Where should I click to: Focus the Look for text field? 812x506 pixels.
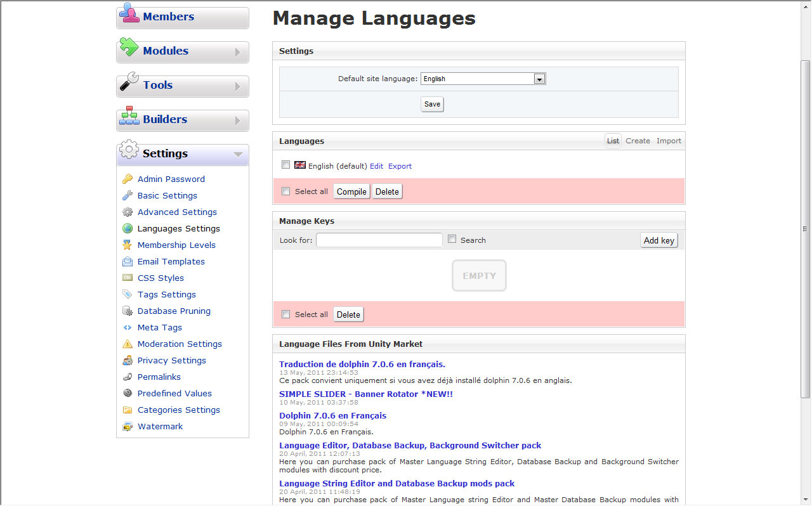[x=379, y=240]
